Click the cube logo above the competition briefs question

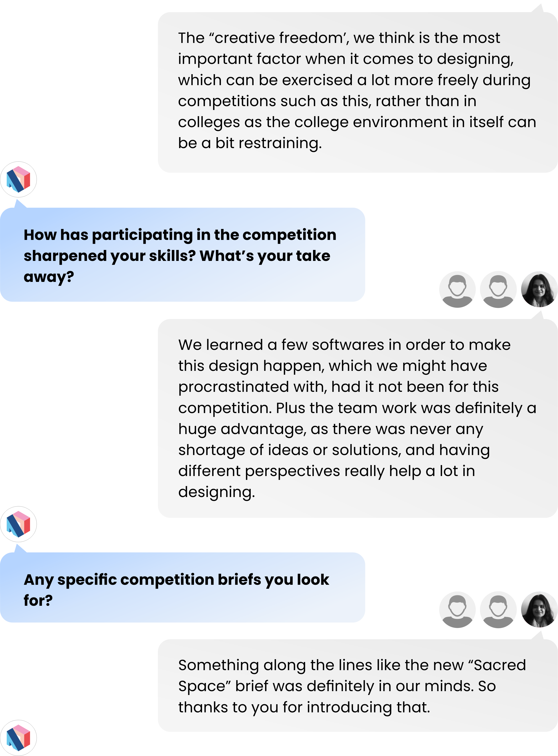coord(18,524)
